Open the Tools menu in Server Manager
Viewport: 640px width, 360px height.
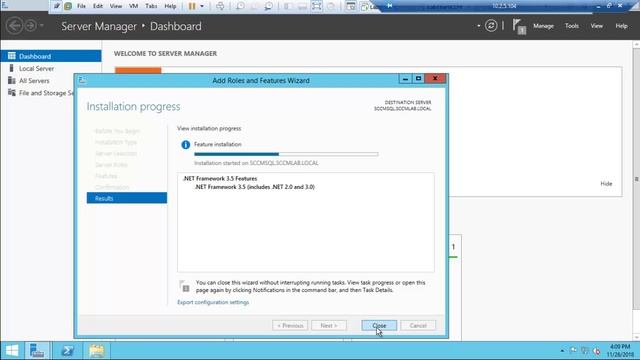click(571, 26)
